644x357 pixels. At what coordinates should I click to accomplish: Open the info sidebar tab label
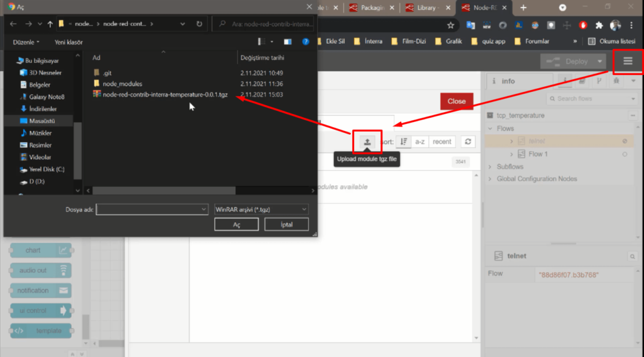(508, 81)
